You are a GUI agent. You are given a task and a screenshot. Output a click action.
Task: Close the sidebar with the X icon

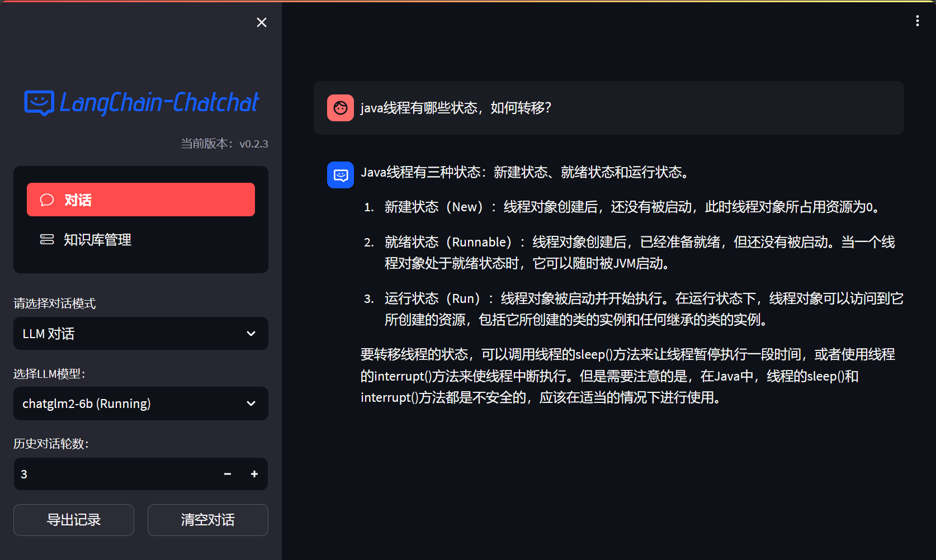(x=262, y=22)
